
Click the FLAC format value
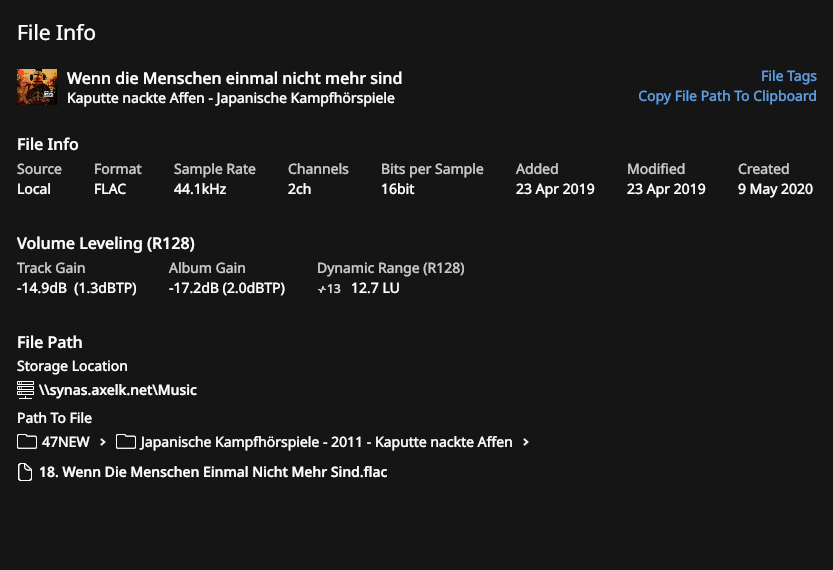(110, 189)
